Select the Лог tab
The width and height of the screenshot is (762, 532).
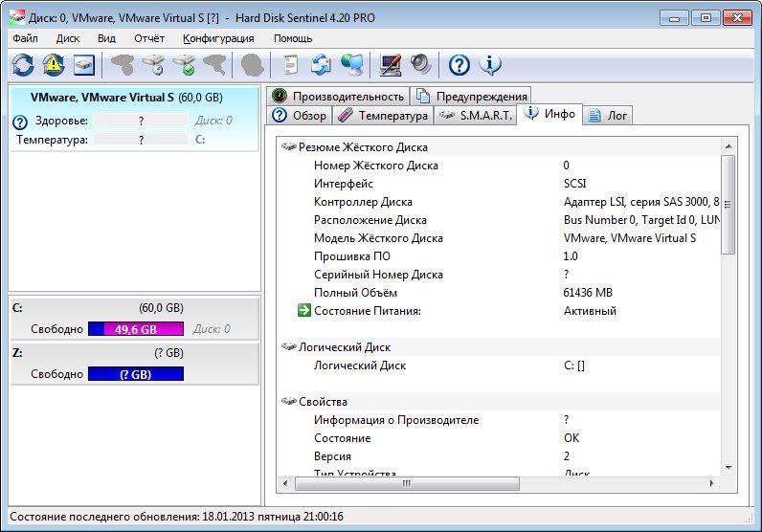click(x=609, y=116)
